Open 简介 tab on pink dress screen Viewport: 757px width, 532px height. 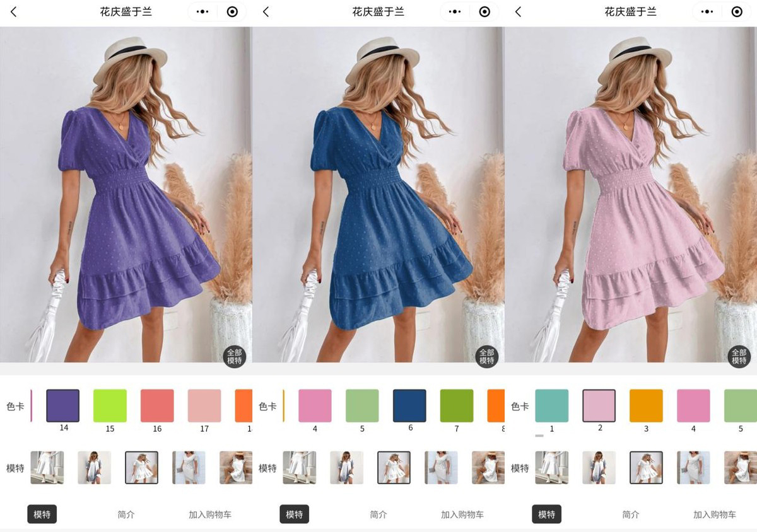(631, 514)
